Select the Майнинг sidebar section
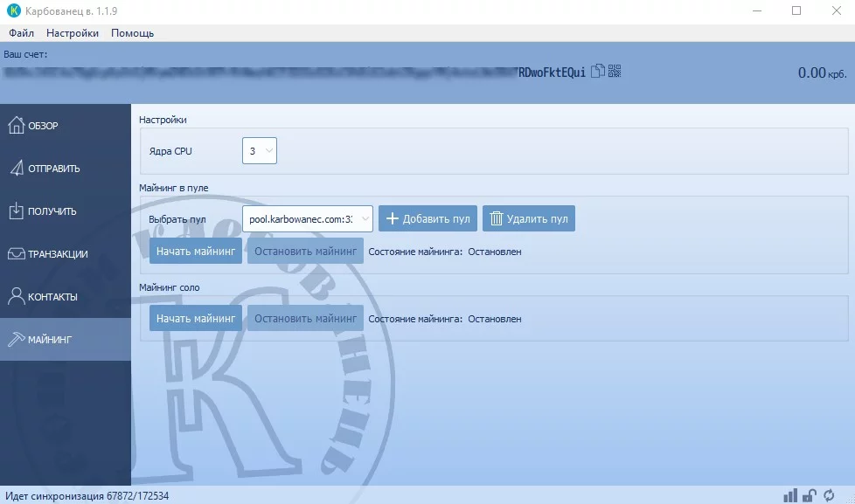Screen dimensions: 855x504 coord(66,339)
